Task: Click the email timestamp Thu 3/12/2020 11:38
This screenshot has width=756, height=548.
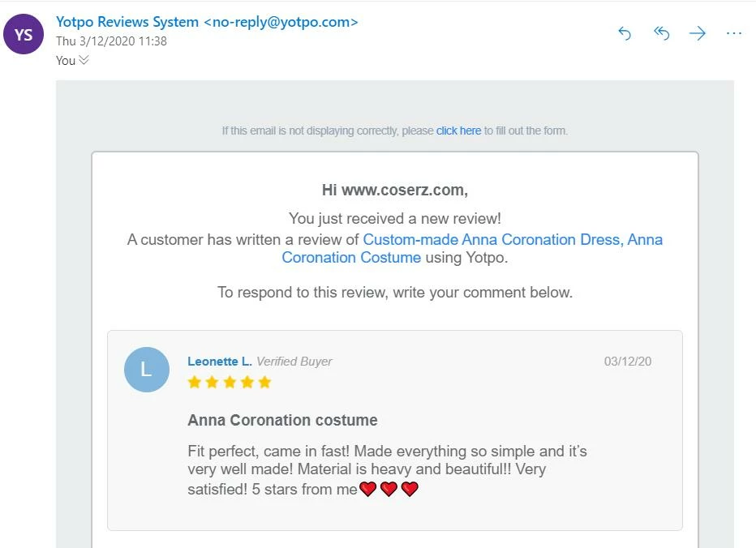Action: tap(111, 41)
